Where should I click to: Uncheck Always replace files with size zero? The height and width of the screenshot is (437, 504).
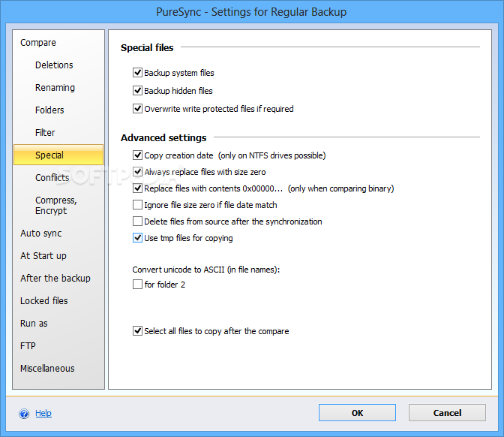pos(137,171)
